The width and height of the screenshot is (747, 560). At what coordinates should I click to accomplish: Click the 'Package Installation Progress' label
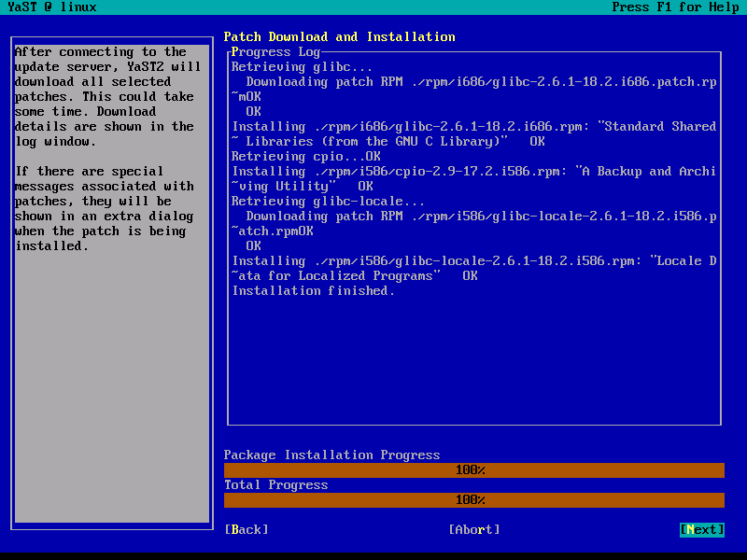coord(332,455)
